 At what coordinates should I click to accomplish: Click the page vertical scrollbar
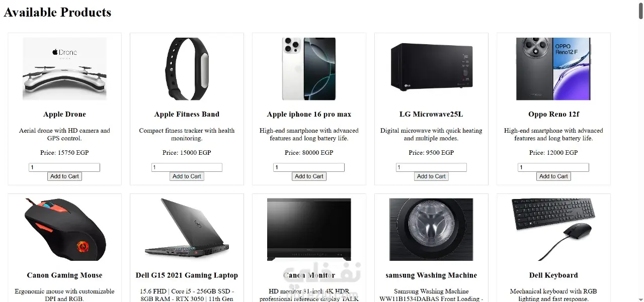click(x=640, y=151)
